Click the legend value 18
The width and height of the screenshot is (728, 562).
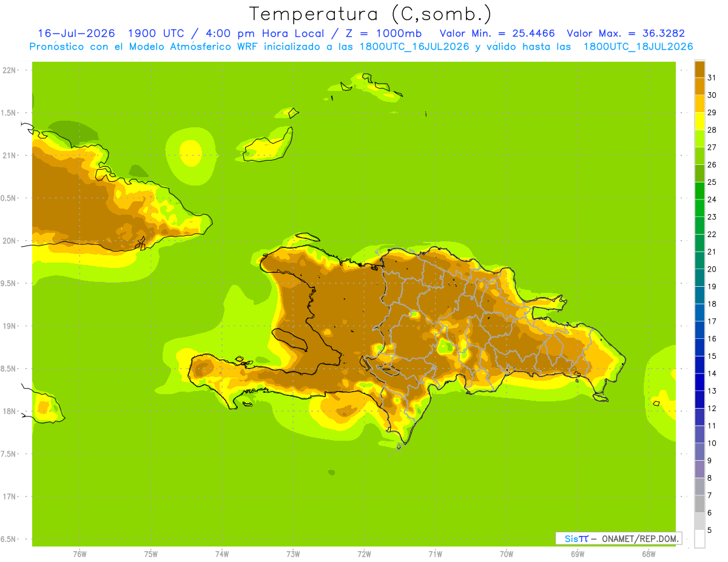point(712,304)
